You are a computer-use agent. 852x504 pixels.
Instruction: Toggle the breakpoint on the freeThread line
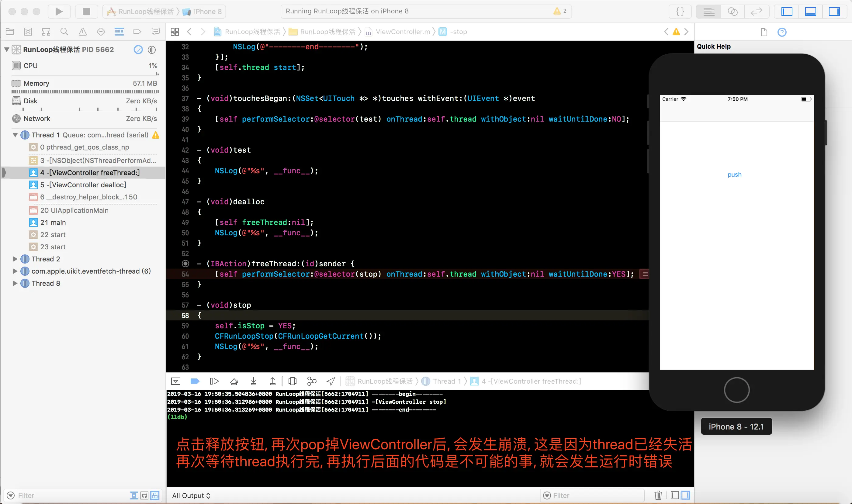point(185,264)
